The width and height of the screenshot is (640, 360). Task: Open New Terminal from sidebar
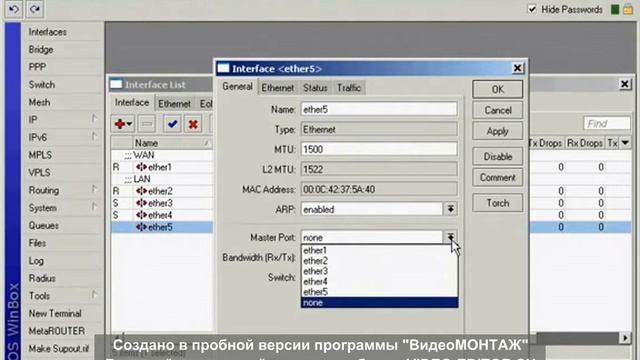click(x=55, y=313)
